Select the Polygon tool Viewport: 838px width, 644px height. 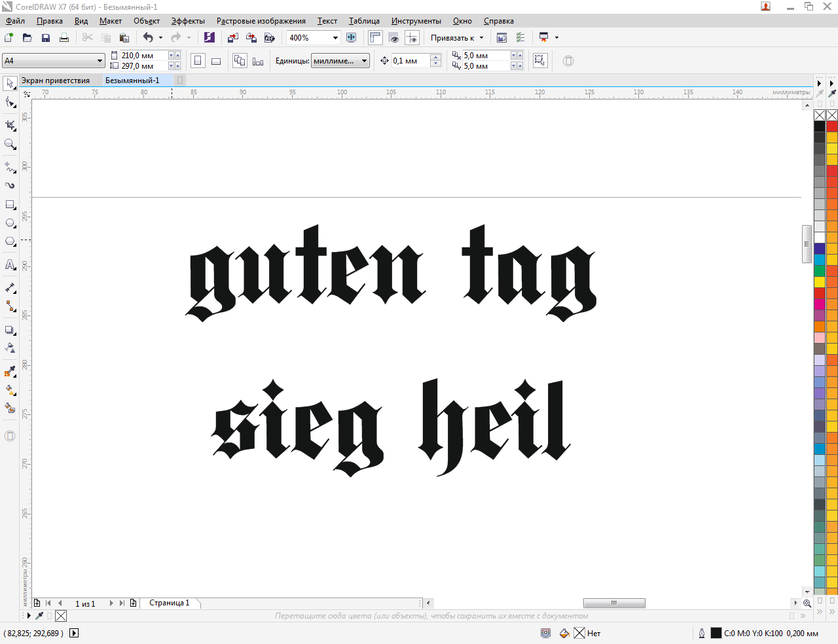coord(10,242)
